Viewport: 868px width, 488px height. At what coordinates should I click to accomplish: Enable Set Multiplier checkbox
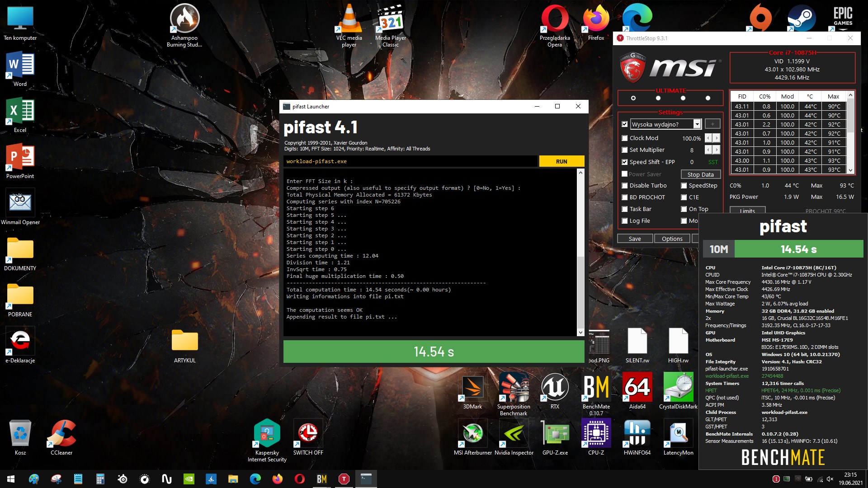625,150
